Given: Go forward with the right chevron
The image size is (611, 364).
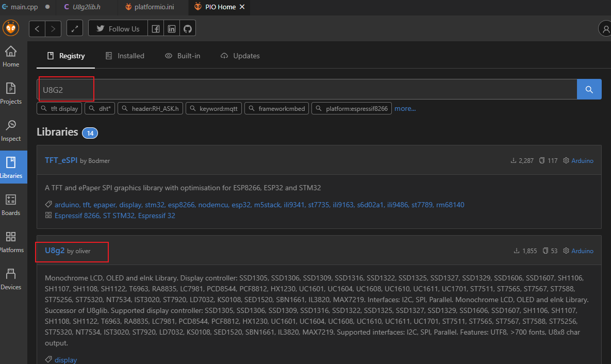Looking at the screenshot, I should [x=53, y=29].
